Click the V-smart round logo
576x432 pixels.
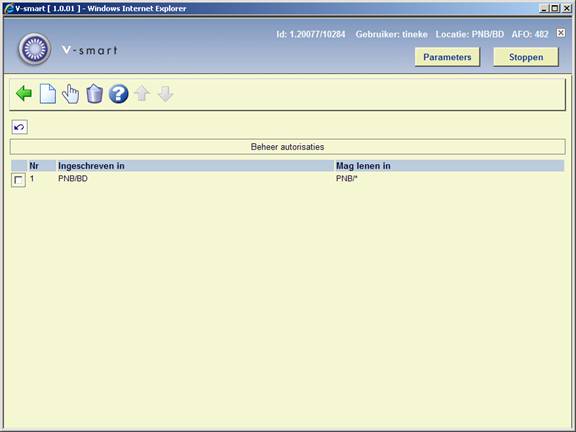[x=35, y=49]
